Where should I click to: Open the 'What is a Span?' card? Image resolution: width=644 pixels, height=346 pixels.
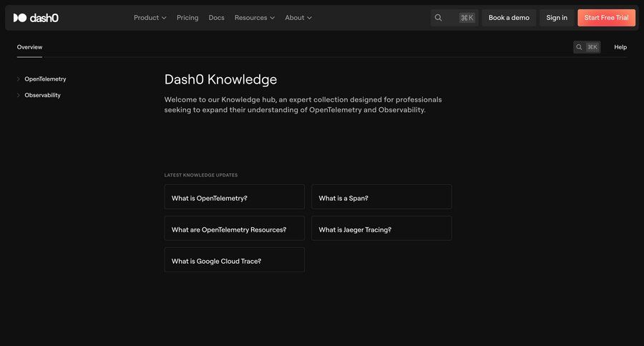(381, 197)
